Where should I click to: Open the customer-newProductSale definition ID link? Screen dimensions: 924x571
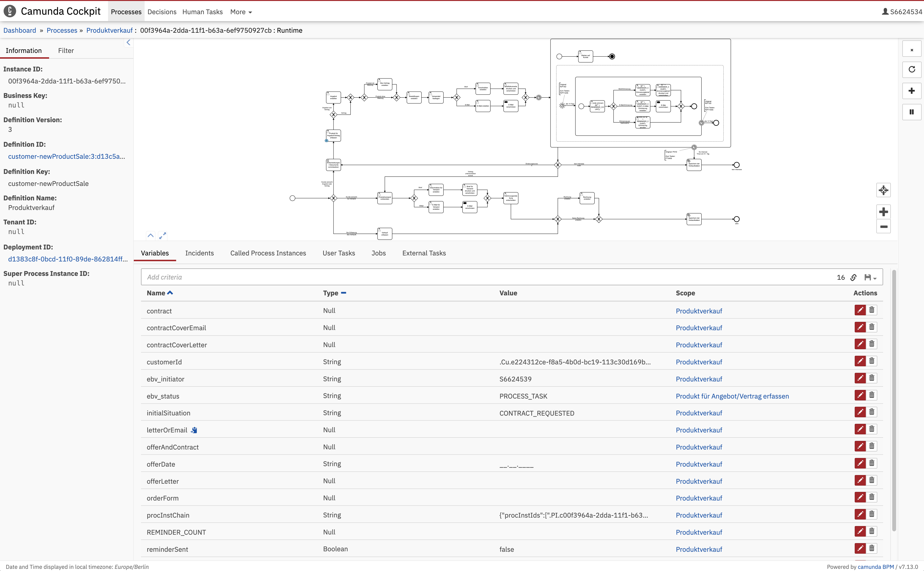point(66,156)
